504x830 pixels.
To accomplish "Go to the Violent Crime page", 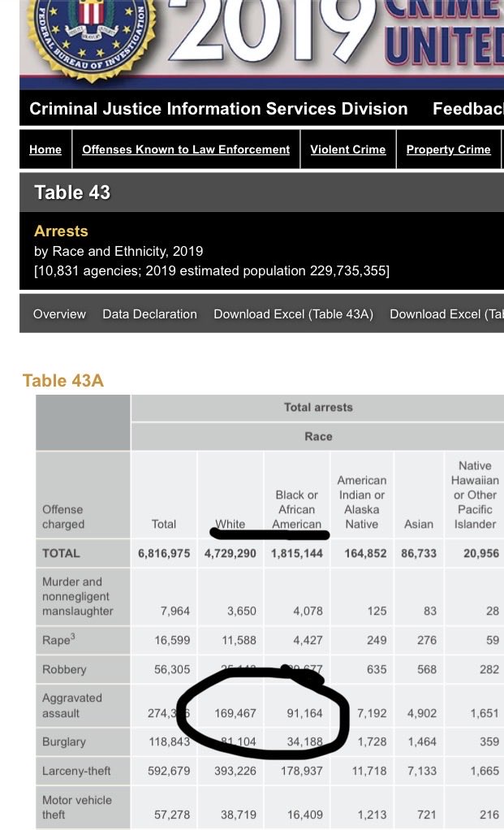I will tap(348, 149).
